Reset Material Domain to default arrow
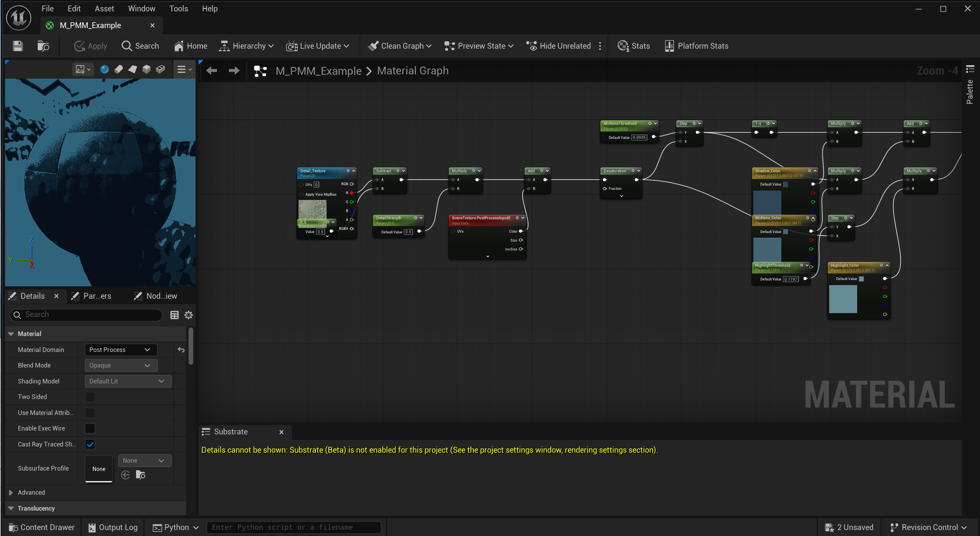The width and height of the screenshot is (980, 536). tap(181, 350)
